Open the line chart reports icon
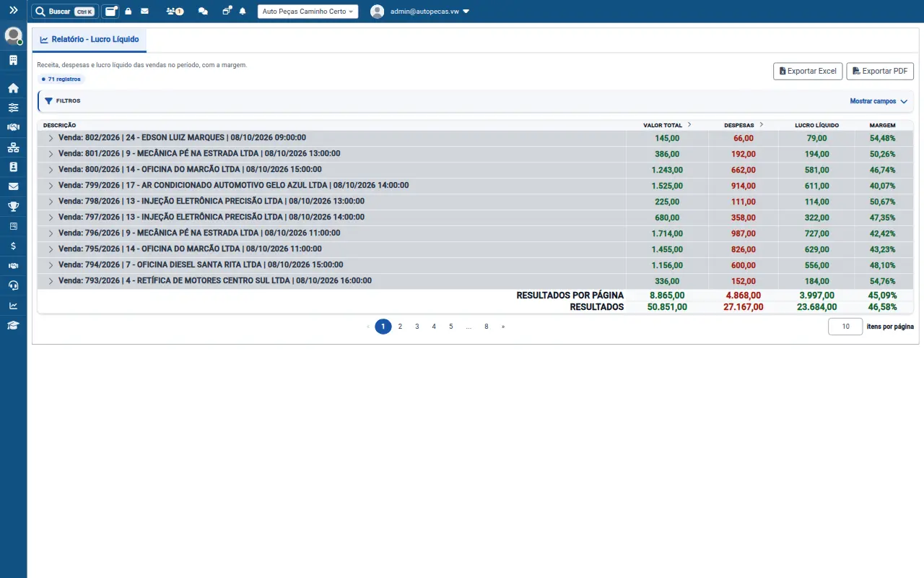 [x=13, y=306]
